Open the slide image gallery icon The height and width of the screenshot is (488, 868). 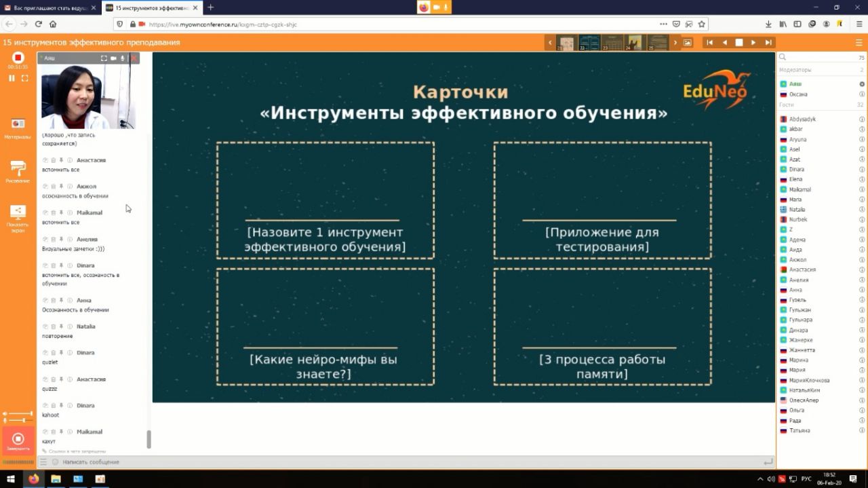click(x=688, y=42)
